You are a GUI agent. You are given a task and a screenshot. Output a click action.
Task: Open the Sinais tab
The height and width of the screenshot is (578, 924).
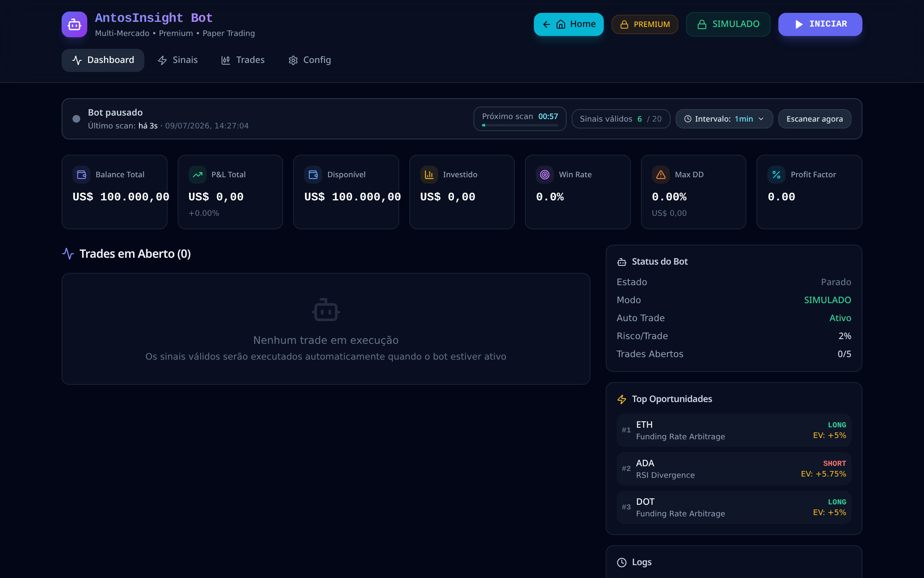[x=178, y=60]
